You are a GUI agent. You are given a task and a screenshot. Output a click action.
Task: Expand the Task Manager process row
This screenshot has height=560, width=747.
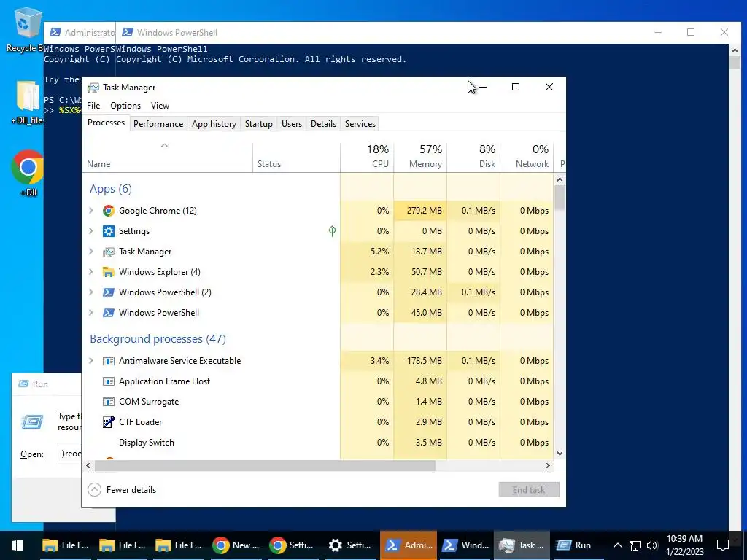pyautogui.click(x=91, y=252)
